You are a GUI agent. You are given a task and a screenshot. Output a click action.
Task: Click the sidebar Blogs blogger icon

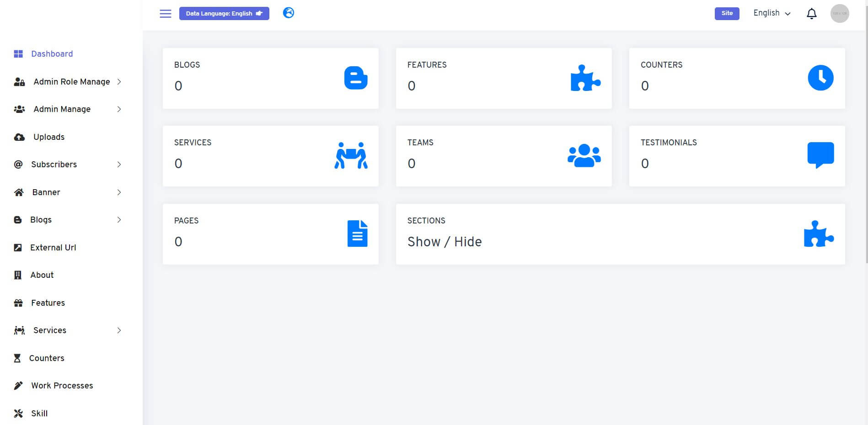18,220
